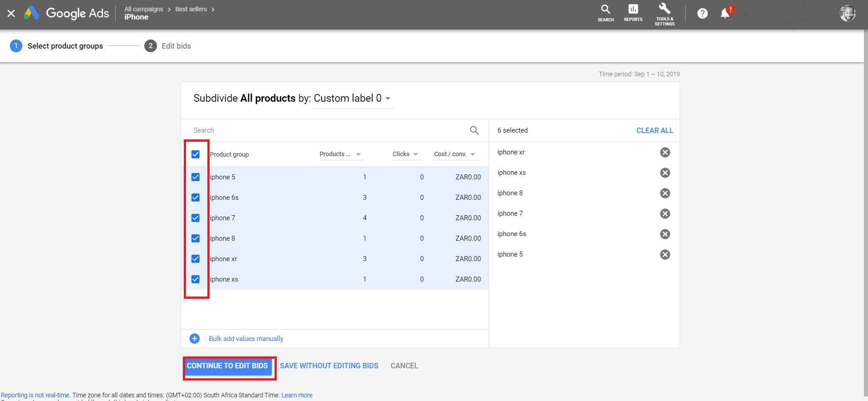Uncheck the iphone 5 checkbox

pos(196,177)
